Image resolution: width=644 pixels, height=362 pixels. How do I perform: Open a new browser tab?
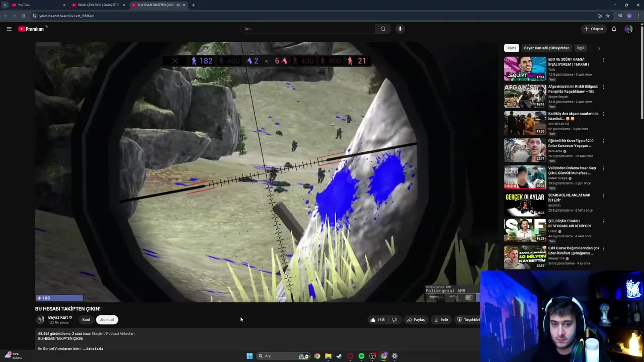pos(193,5)
